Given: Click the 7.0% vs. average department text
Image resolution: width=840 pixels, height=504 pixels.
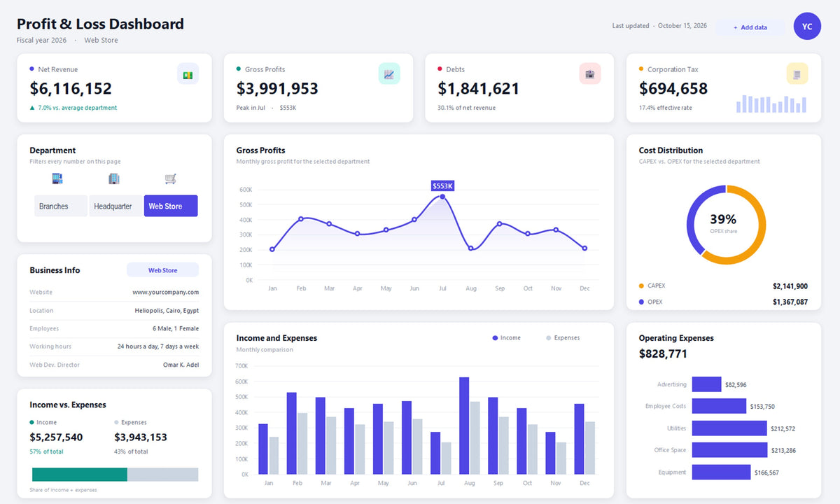Looking at the screenshot, I should tap(77, 108).
